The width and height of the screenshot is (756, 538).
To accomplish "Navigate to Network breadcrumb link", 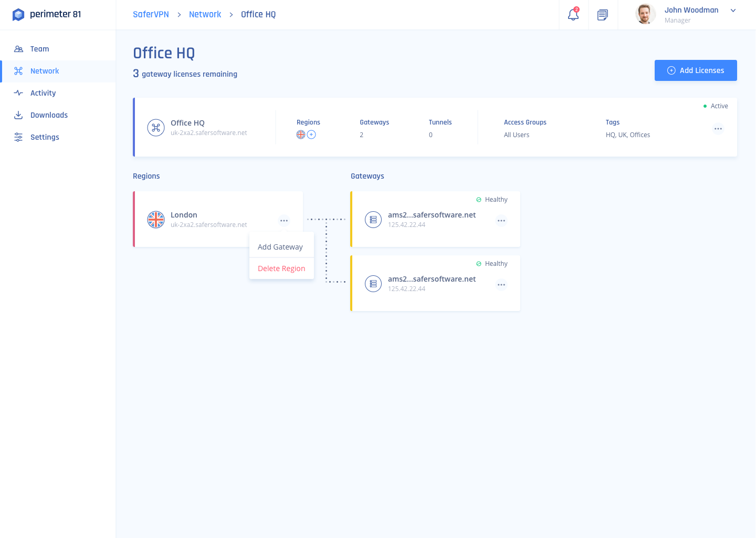I will [205, 14].
